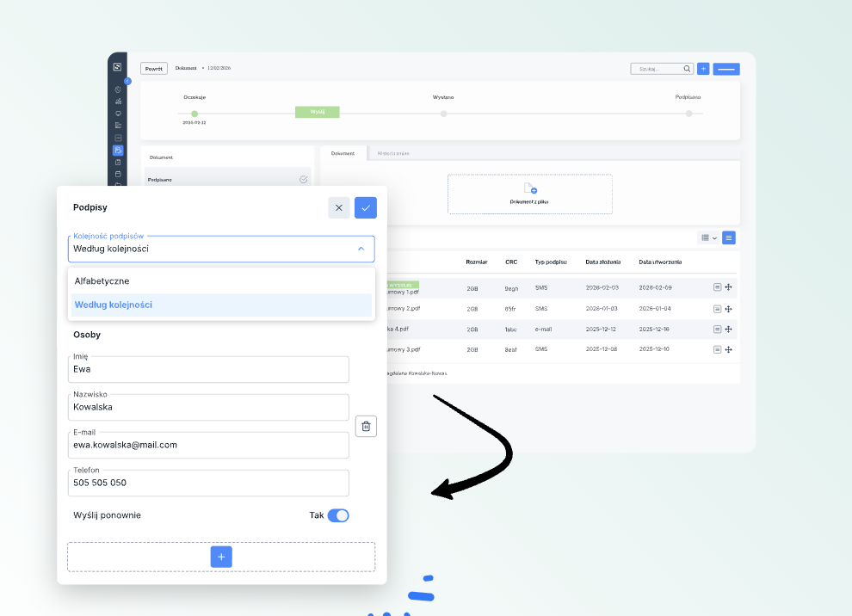The width and height of the screenshot is (852, 616).
Task: Toggle the Podpisano check circle
Action: click(x=303, y=180)
